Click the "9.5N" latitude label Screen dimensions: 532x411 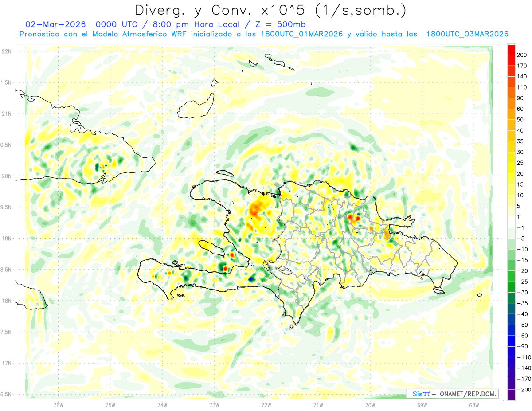point(6,207)
